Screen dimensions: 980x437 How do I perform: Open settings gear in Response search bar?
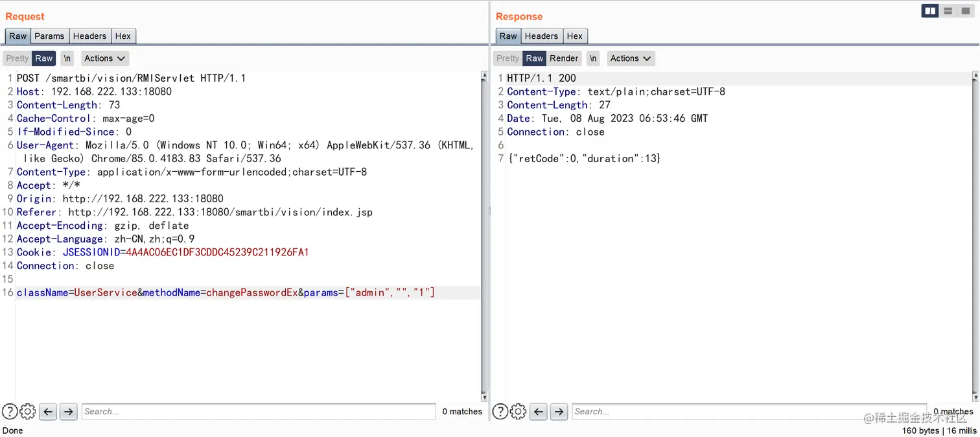click(518, 411)
